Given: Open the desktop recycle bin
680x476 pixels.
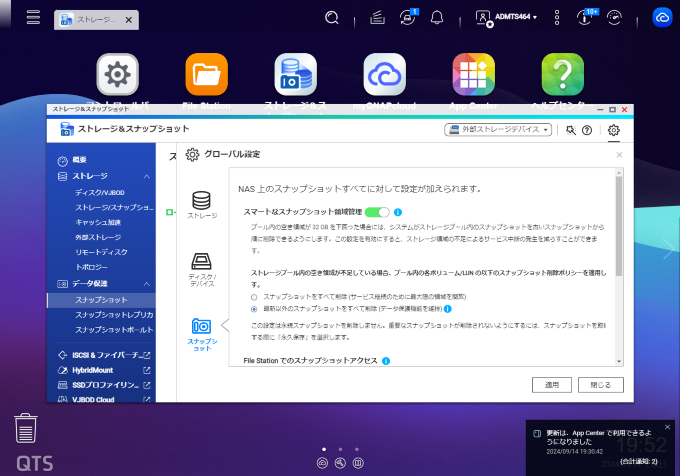Looking at the screenshot, I should (x=26, y=428).
